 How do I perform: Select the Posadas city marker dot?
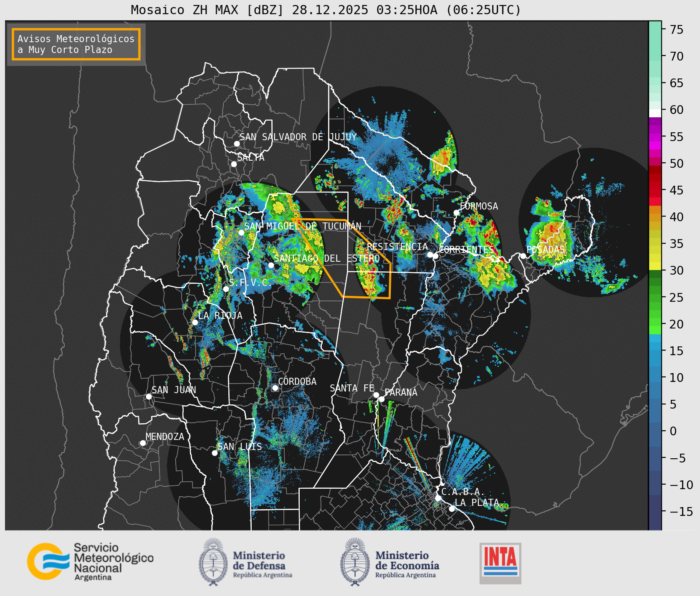click(x=523, y=256)
